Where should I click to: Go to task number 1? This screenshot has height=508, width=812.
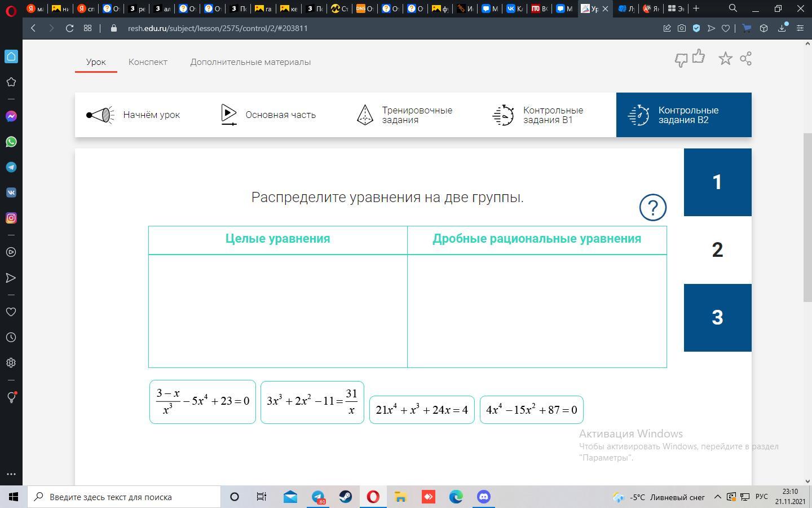point(718,182)
